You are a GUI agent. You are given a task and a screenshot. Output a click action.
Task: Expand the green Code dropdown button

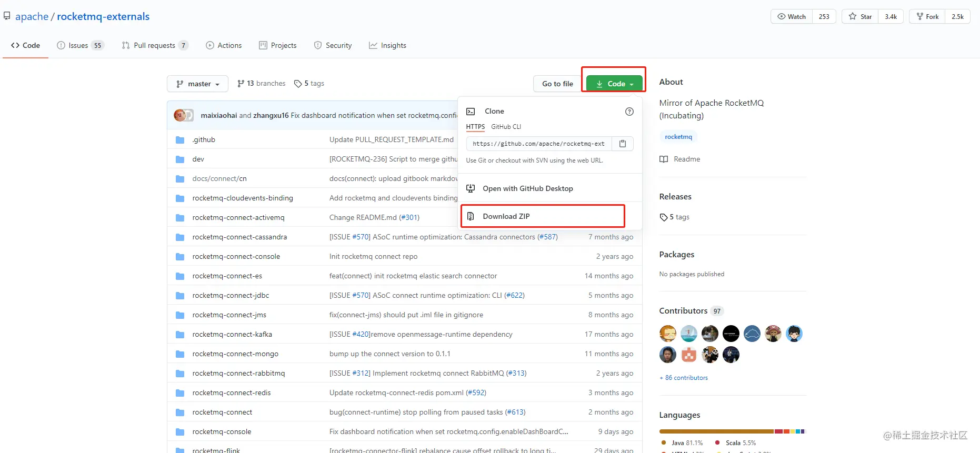tap(614, 84)
